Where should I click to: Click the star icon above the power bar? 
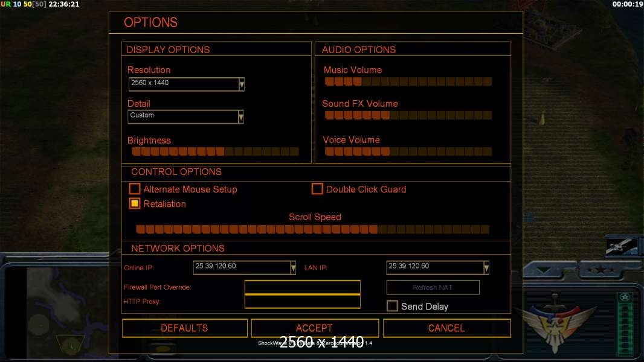(x=625, y=297)
